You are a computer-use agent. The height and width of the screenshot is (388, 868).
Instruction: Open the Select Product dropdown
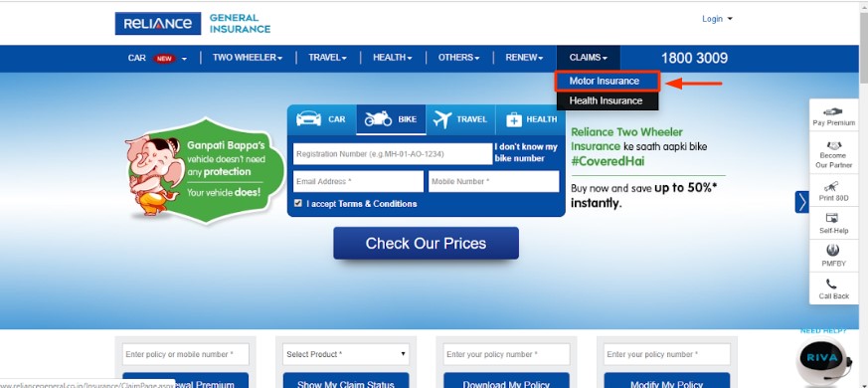(x=346, y=354)
